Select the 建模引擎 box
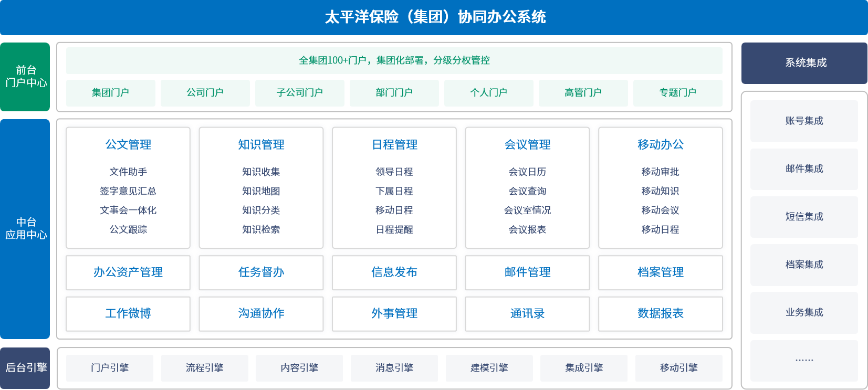The image size is (868, 390). coord(489,368)
